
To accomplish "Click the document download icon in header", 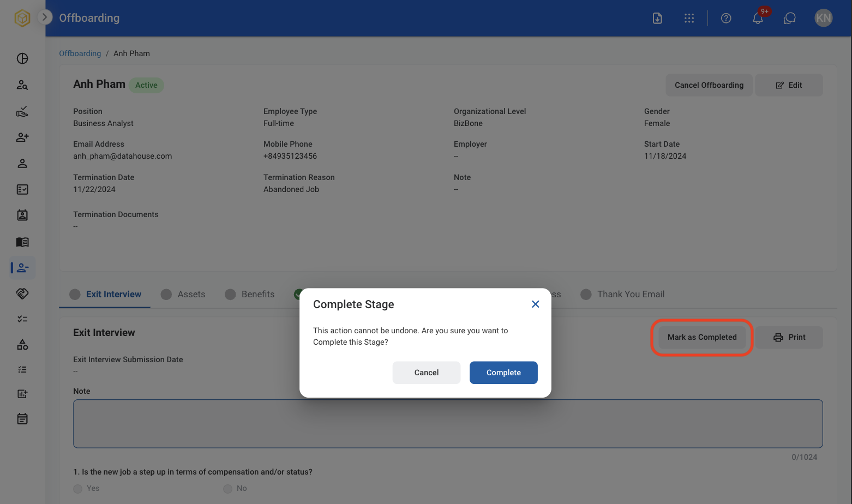I will pyautogui.click(x=657, y=18).
